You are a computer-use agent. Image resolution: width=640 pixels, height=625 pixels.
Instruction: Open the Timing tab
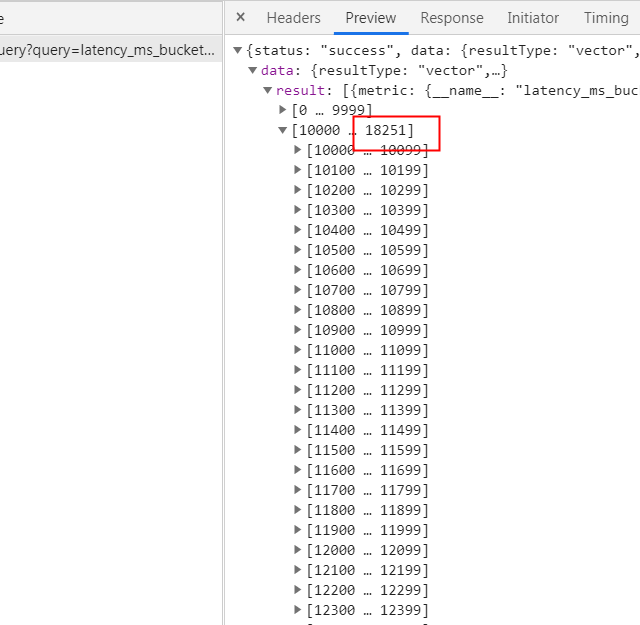(606, 18)
